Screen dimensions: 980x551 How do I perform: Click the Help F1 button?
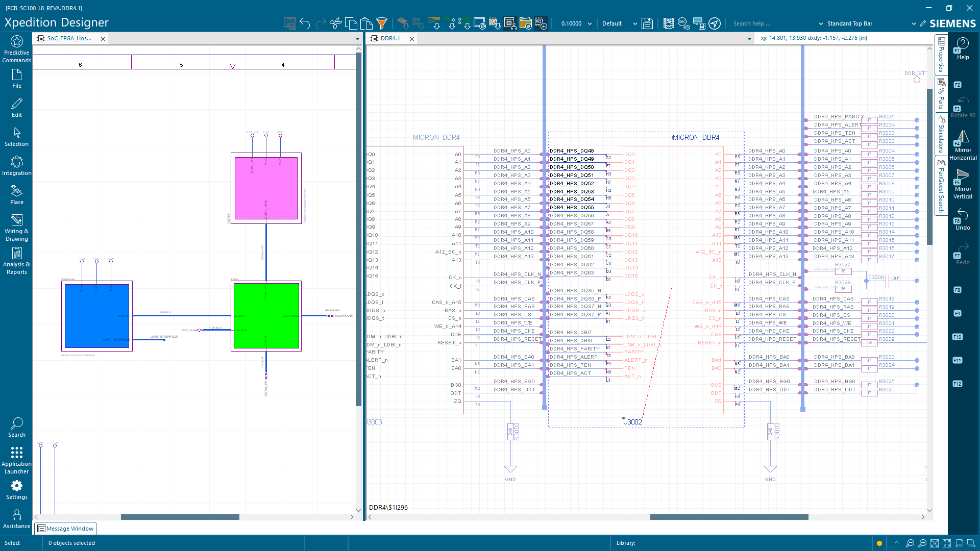(x=963, y=48)
